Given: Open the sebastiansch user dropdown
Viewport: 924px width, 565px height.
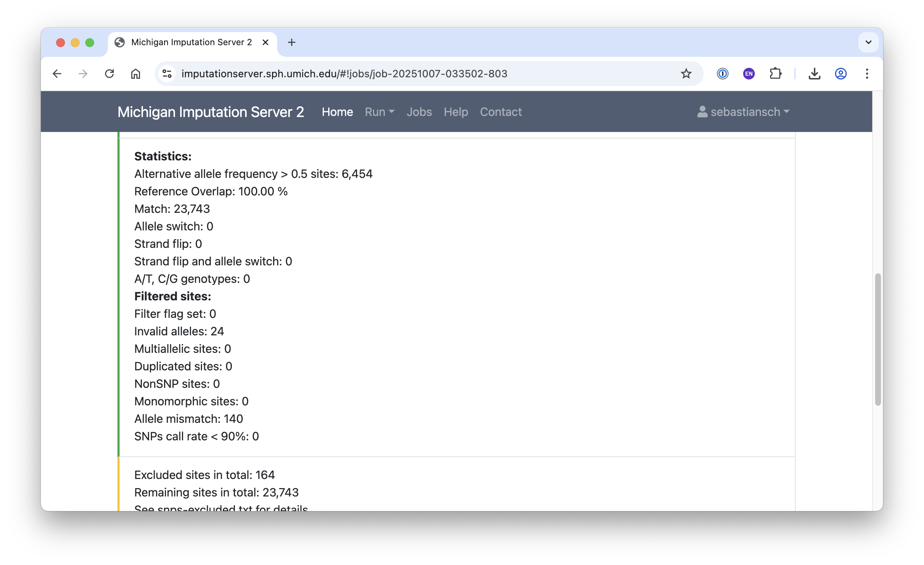Looking at the screenshot, I should point(744,112).
